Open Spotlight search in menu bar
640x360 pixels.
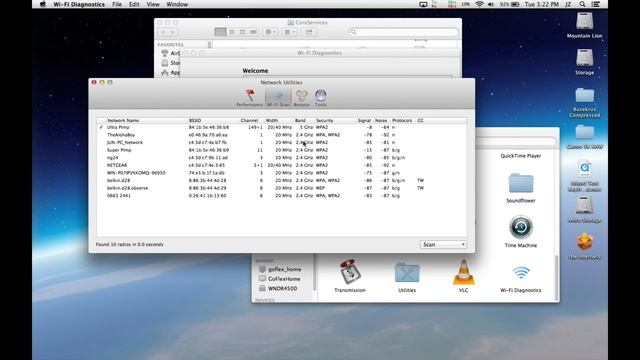click(x=582, y=4)
